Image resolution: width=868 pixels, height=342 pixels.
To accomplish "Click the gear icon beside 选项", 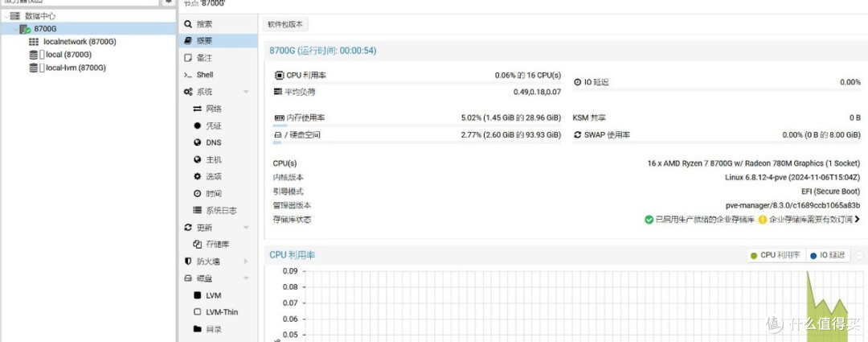I will [197, 176].
